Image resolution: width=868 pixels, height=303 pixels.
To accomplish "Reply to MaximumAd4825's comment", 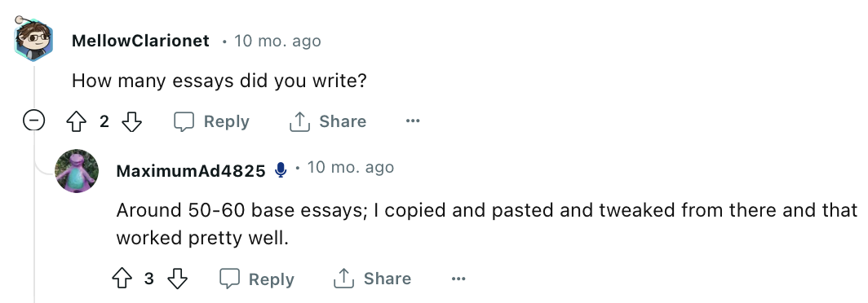I will (257, 279).
